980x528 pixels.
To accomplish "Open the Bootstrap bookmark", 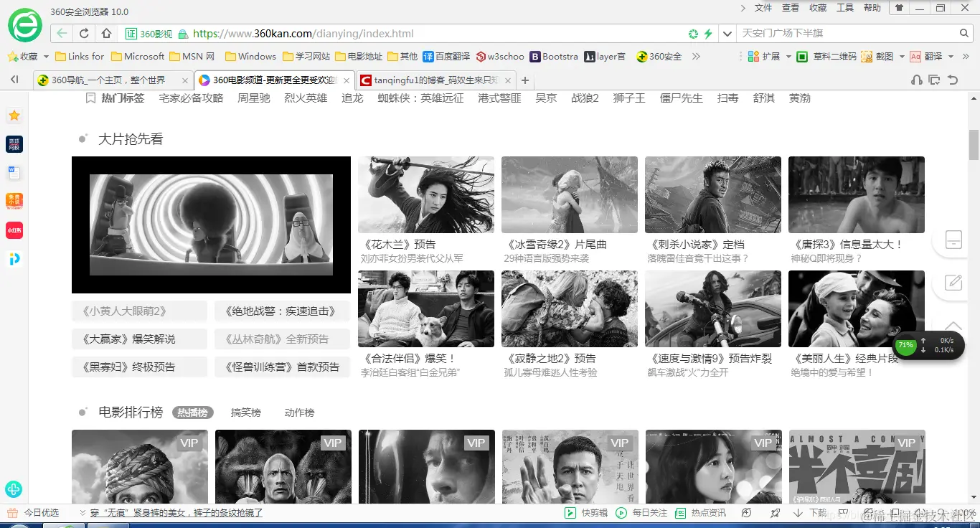I will (x=554, y=56).
